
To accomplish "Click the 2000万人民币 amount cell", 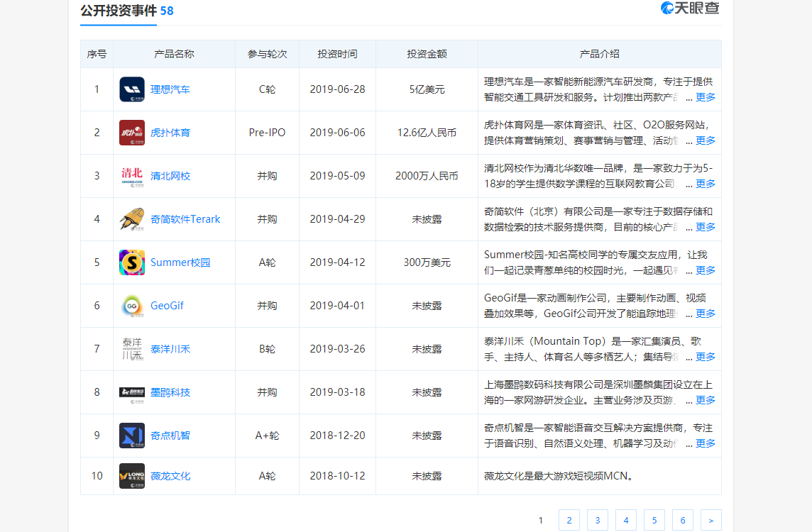I will (427, 176).
